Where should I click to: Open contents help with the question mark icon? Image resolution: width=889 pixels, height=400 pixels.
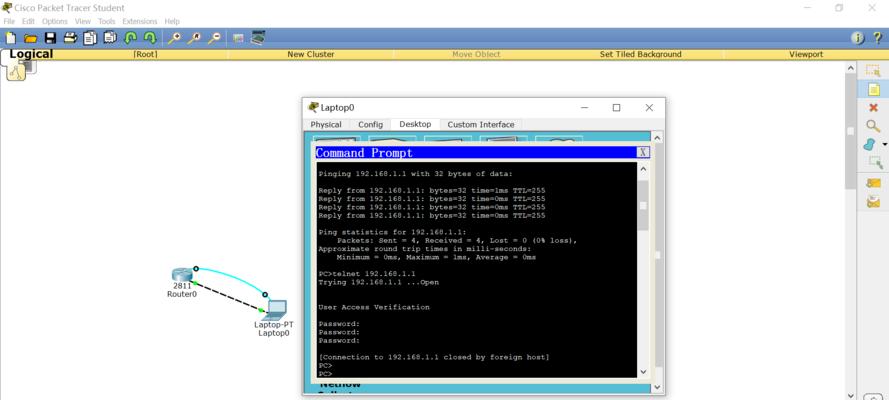point(877,38)
